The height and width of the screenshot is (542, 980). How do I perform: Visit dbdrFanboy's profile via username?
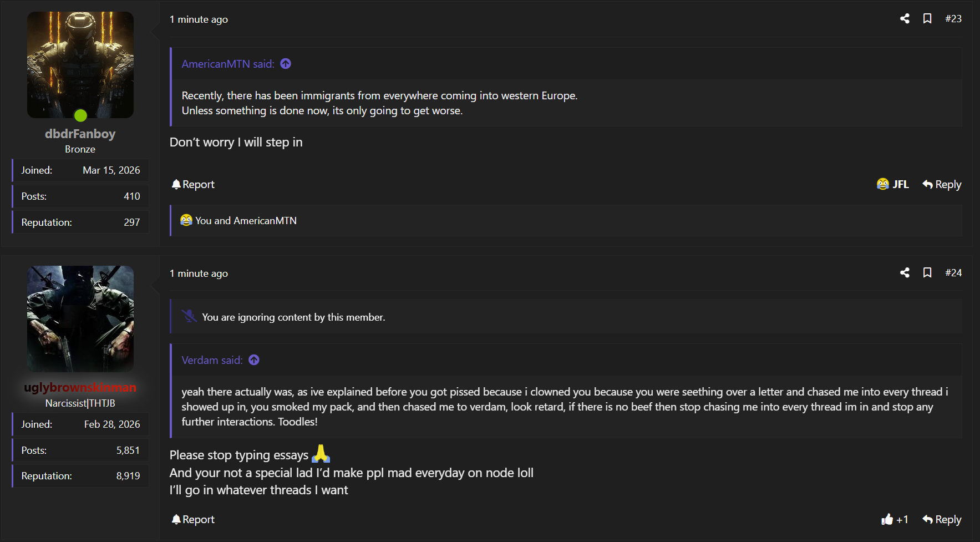click(x=80, y=134)
